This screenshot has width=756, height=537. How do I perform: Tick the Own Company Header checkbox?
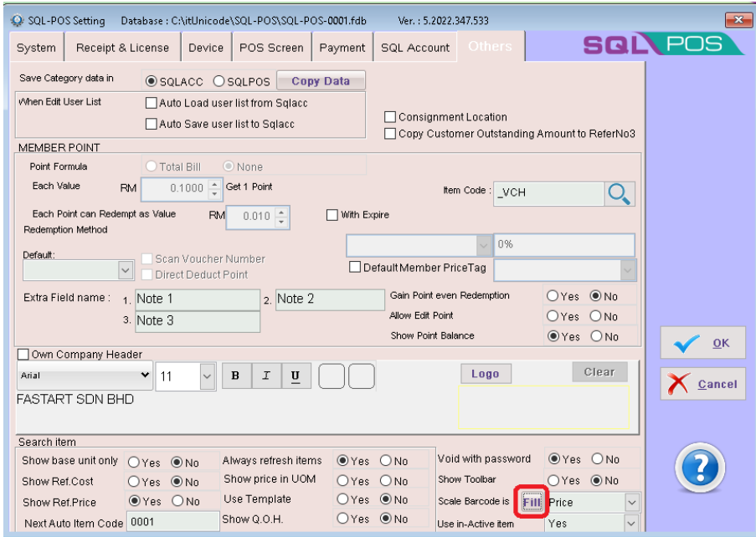23,355
